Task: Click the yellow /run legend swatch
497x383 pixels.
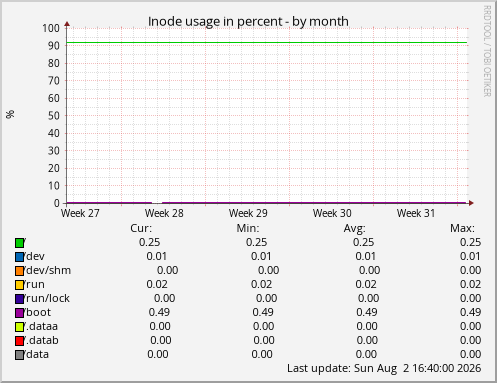Action: point(20,285)
